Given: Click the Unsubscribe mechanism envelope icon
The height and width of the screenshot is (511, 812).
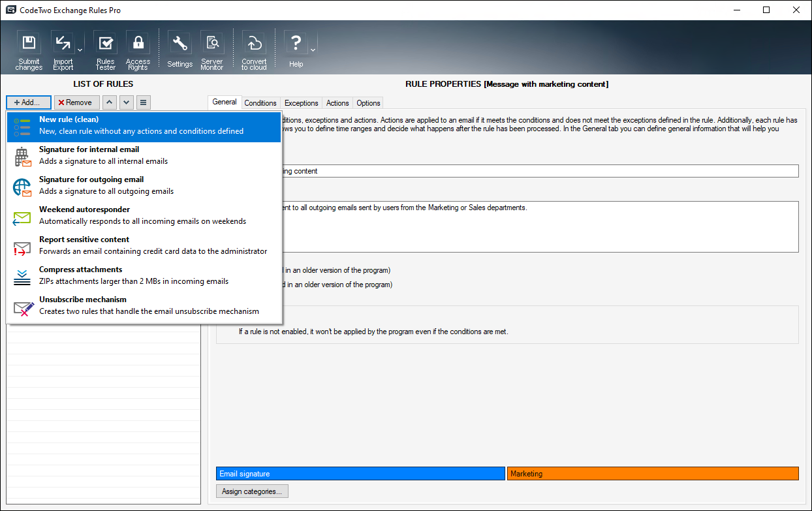Looking at the screenshot, I should (x=23, y=308).
